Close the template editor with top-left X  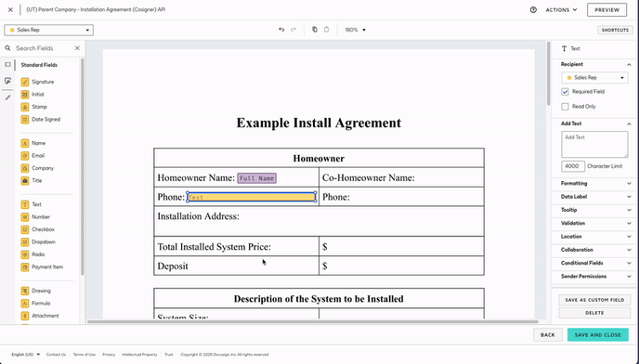(x=10, y=10)
